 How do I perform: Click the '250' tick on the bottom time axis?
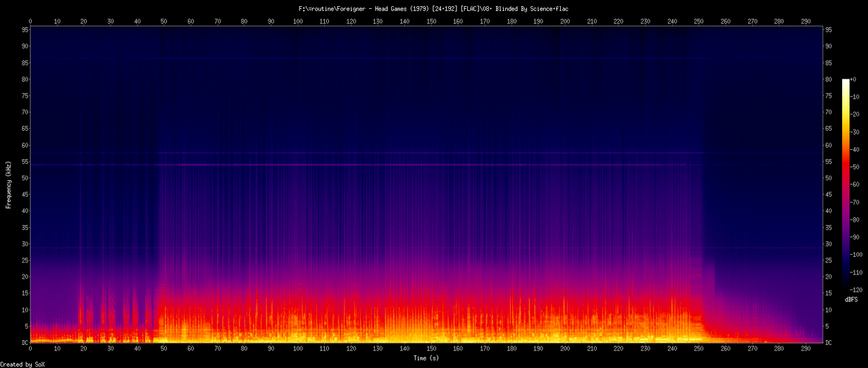pos(698,349)
